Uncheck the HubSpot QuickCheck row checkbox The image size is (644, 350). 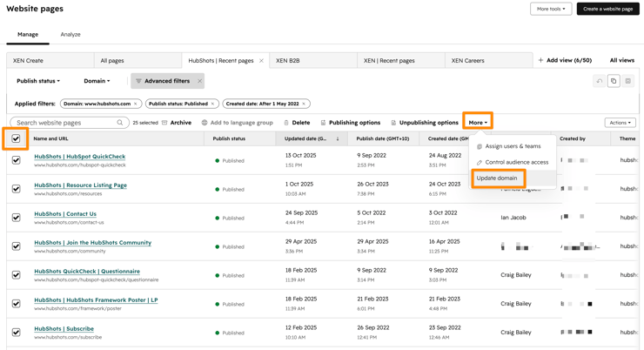[16, 160]
